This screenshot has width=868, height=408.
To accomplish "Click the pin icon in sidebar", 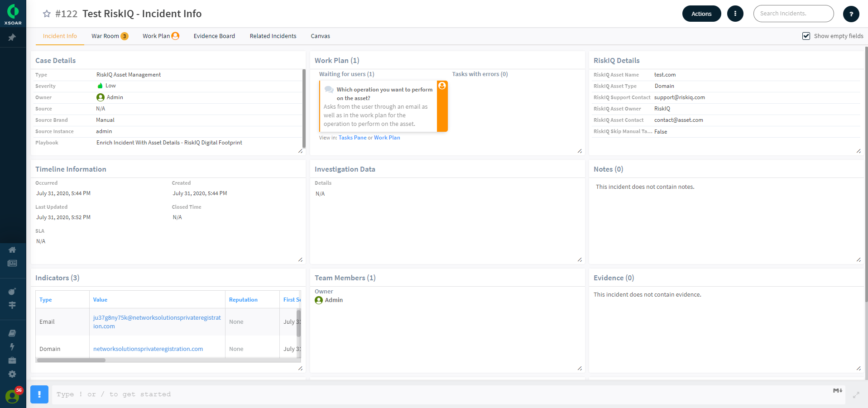I will [x=12, y=38].
